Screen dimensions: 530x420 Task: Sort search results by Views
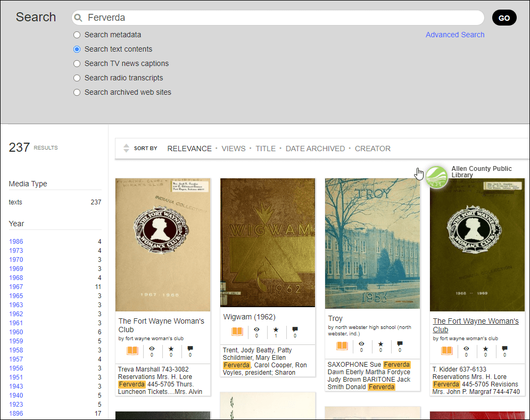pos(234,149)
